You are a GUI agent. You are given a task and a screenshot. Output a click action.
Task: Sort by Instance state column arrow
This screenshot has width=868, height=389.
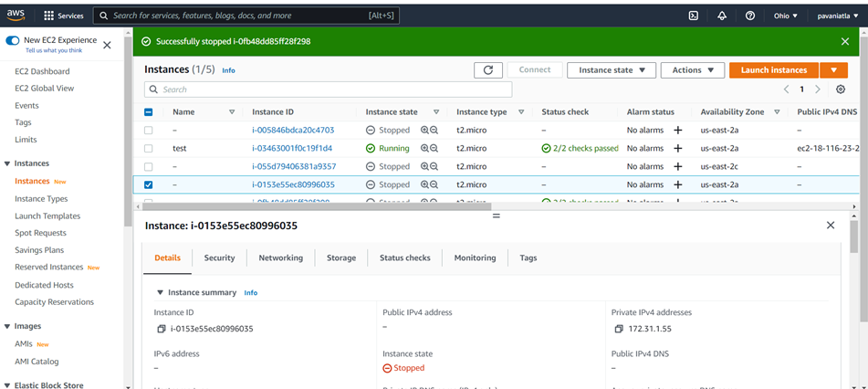(436, 112)
